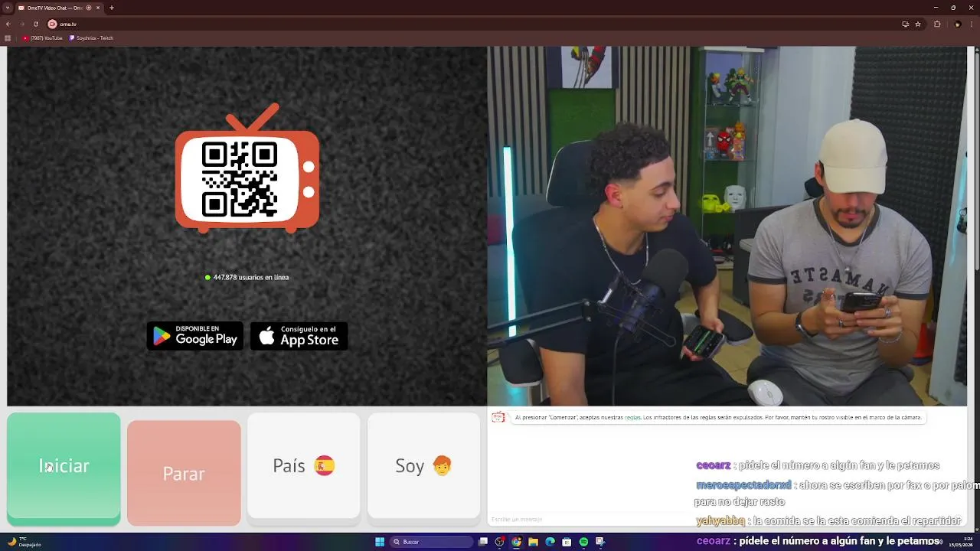Open the Chrome profile avatar
The image size is (980, 551).
click(957, 24)
